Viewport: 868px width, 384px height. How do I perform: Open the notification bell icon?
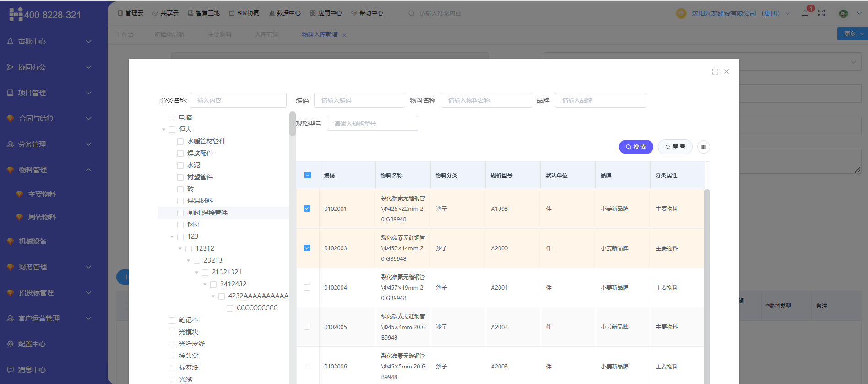coord(805,13)
